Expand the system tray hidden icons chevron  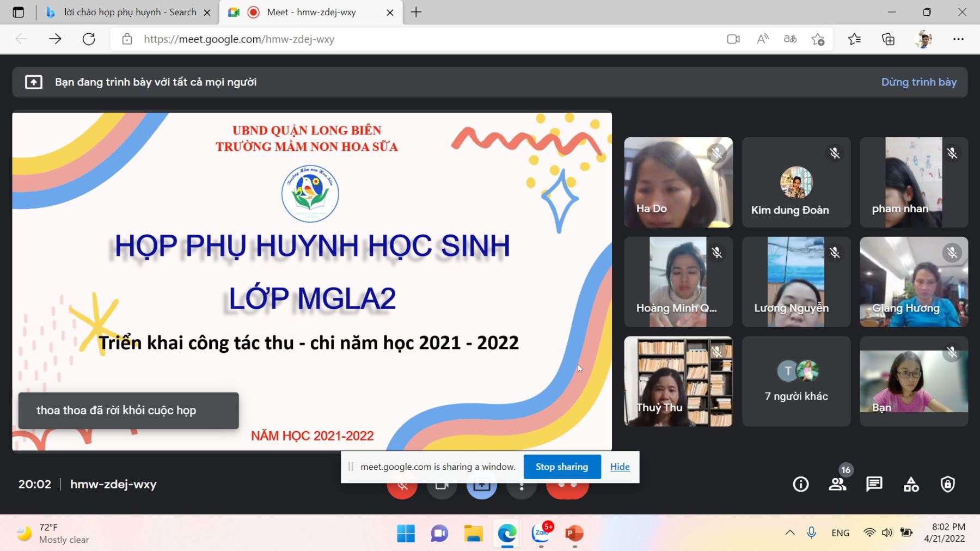coord(789,533)
